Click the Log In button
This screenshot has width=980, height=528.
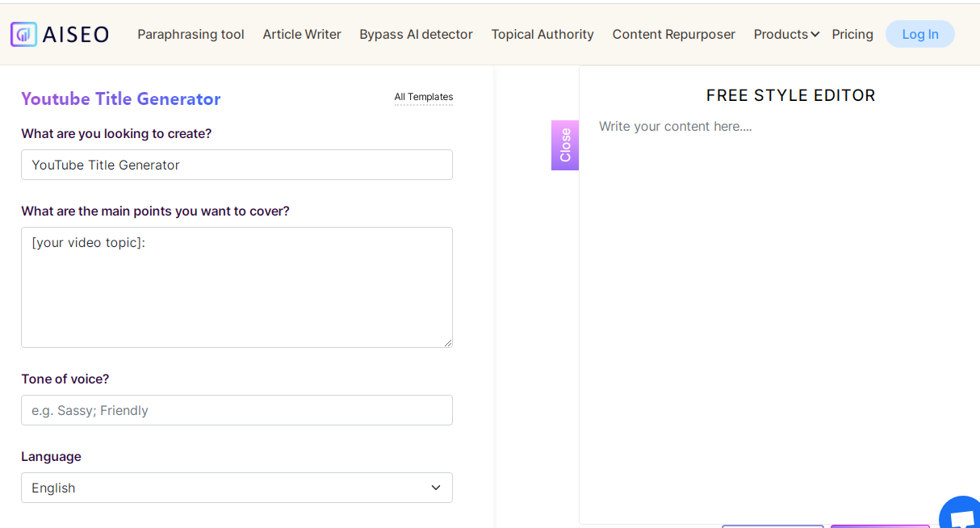(x=920, y=34)
